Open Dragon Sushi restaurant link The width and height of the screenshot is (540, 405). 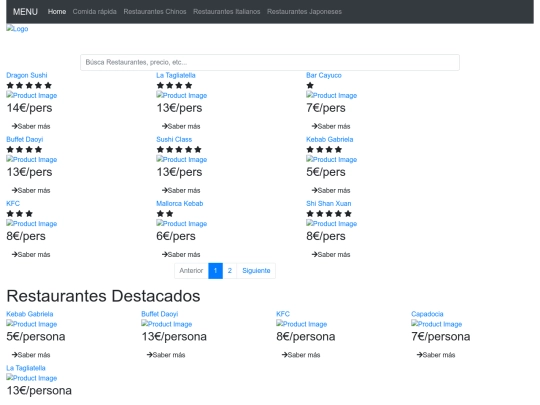click(27, 75)
